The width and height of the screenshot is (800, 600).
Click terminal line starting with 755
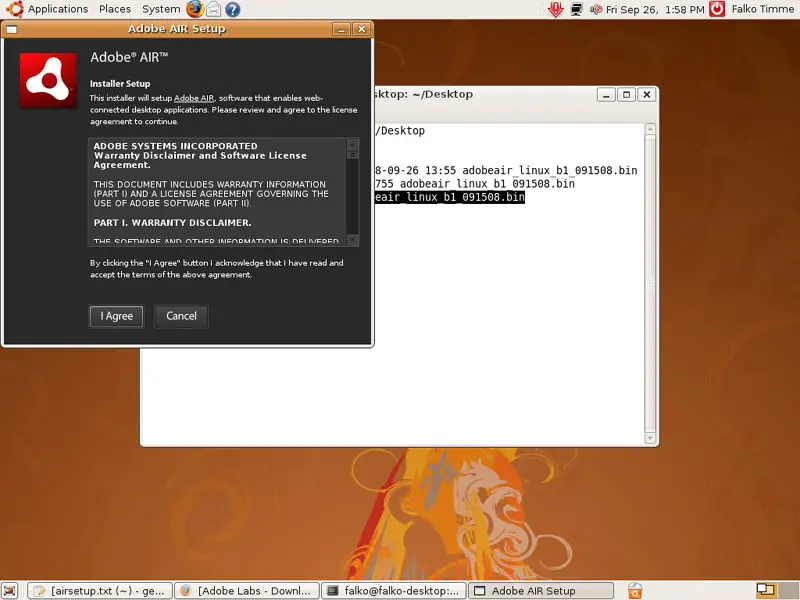pyautogui.click(x=475, y=184)
